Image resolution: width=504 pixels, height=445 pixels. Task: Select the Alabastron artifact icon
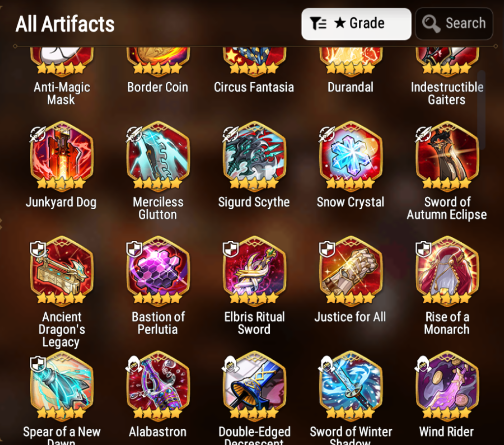point(158,385)
